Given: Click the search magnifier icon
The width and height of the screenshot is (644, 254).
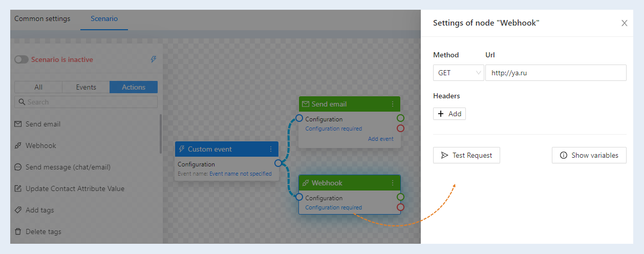Looking at the screenshot, I should [x=22, y=102].
